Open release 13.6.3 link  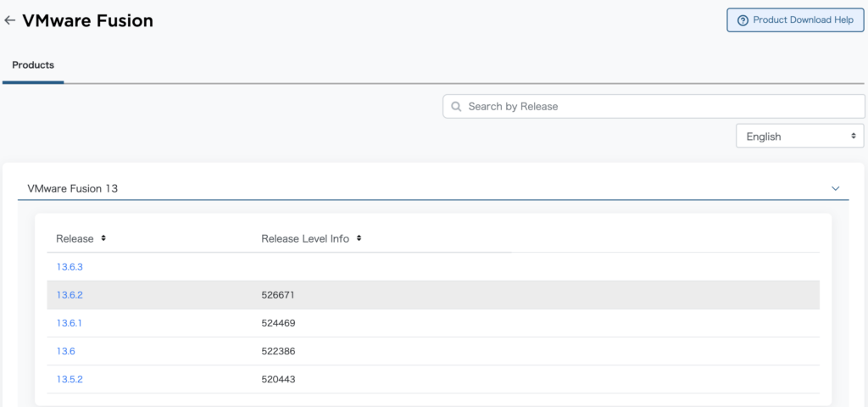point(70,267)
